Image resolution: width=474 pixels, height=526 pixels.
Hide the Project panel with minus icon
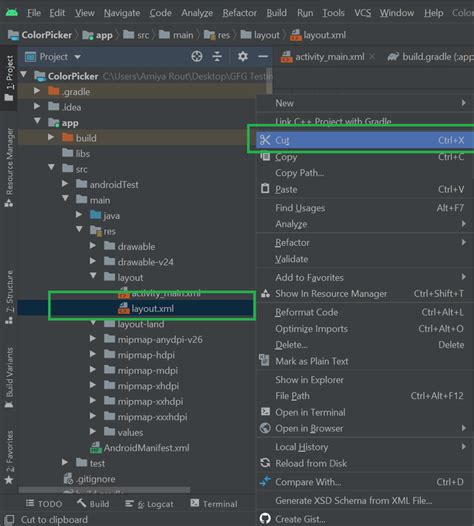(263, 56)
